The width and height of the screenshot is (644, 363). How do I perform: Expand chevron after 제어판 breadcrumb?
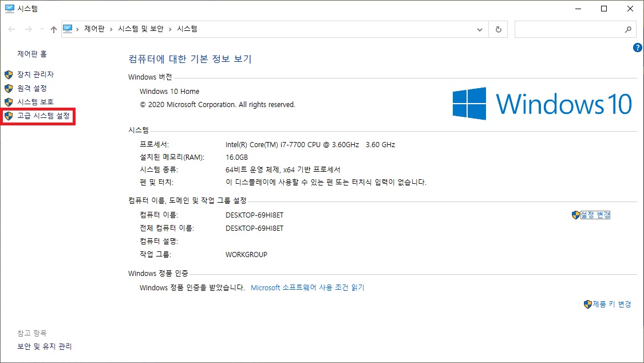pyautogui.click(x=111, y=29)
